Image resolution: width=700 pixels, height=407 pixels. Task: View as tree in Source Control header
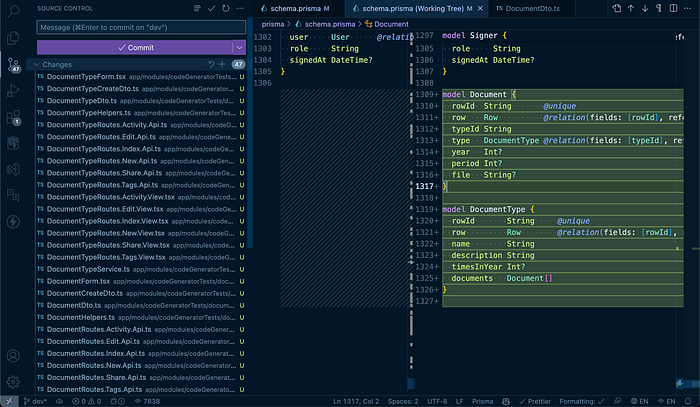197,8
